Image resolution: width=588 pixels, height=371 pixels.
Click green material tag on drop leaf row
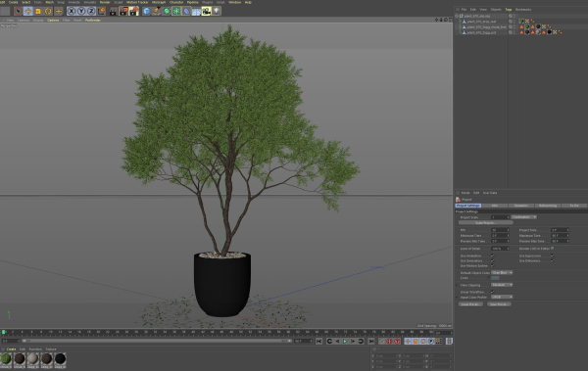[x=521, y=22]
